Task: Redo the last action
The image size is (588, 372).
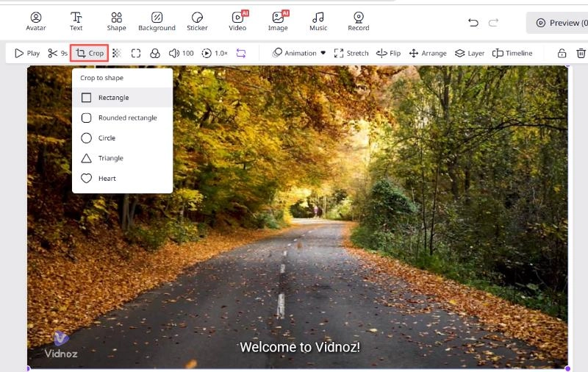Action: [x=493, y=23]
